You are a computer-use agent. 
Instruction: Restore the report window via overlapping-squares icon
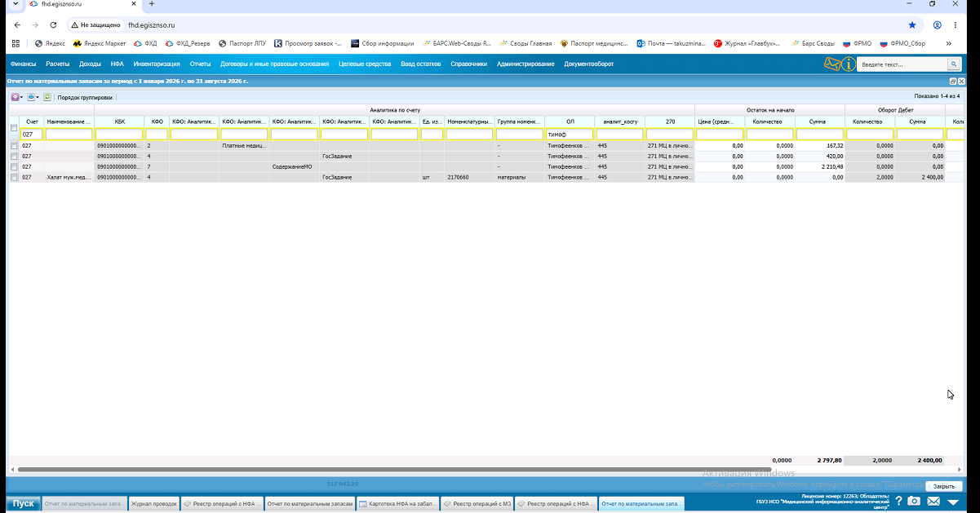[x=953, y=82]
